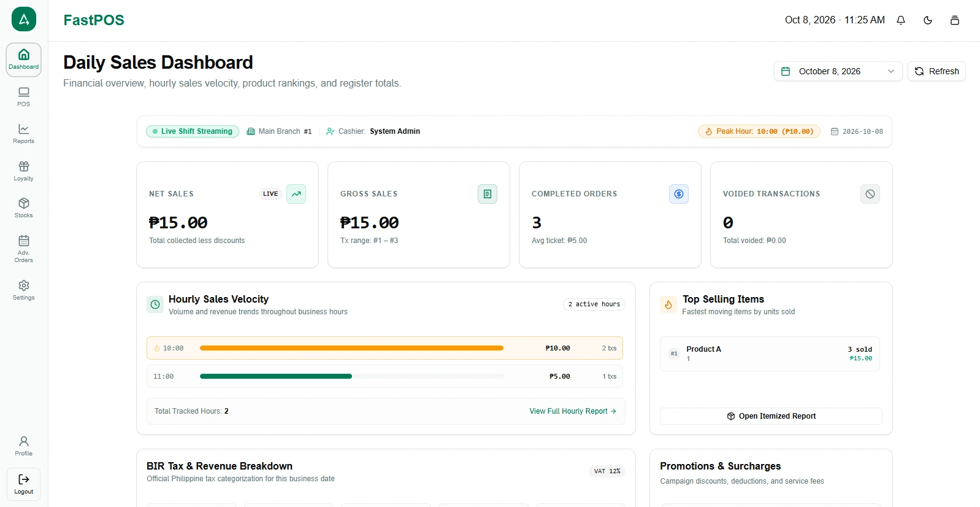This screenshot has height=507, width=980.
Task: Open the Profile icon in sidebar
Action: coord(24,441)
